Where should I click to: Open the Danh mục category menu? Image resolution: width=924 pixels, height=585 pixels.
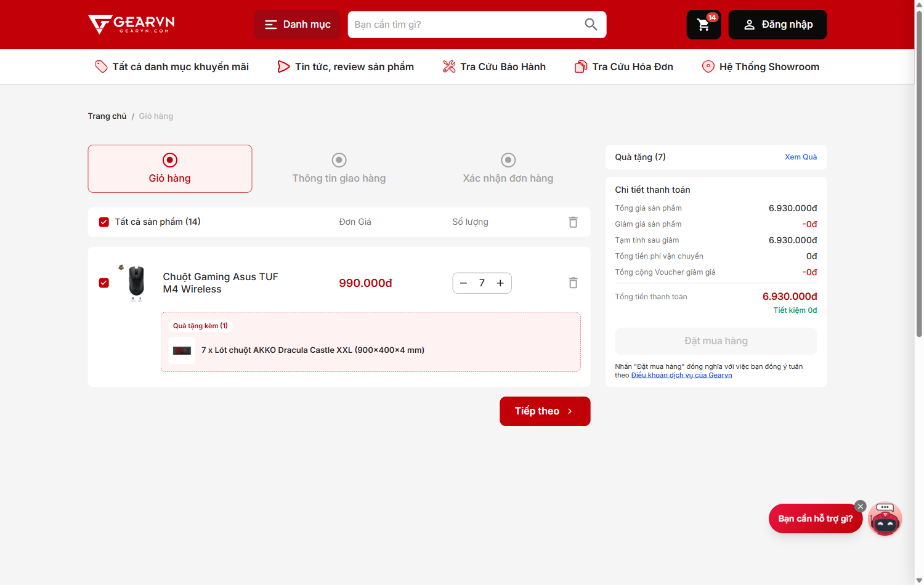pyautogui.click(x=297, y=25)
